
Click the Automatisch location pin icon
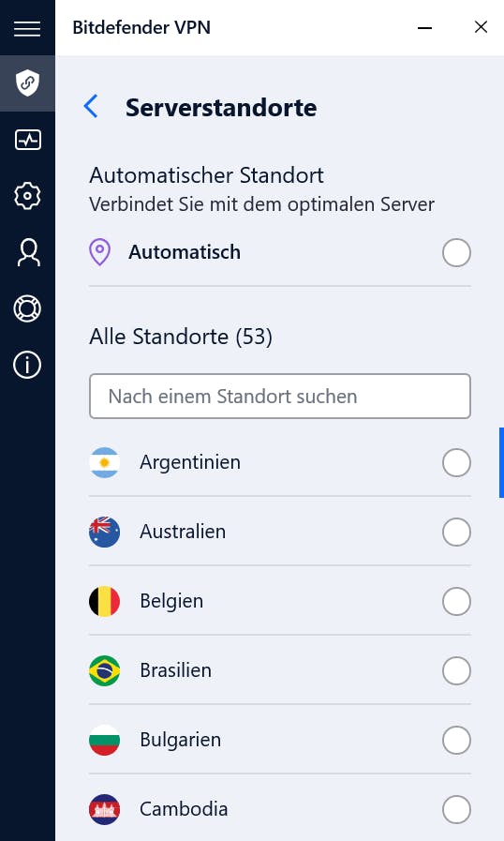tap(99, 252)
